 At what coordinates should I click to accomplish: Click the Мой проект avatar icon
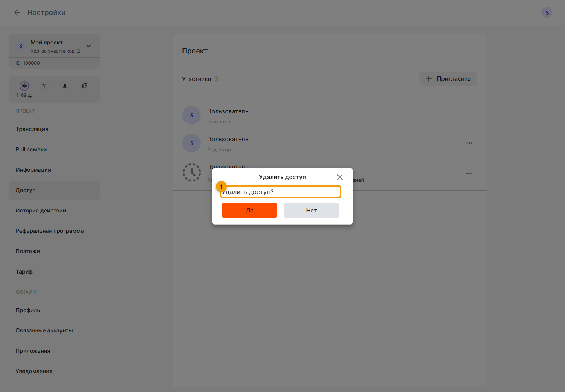tap(21, 46)
